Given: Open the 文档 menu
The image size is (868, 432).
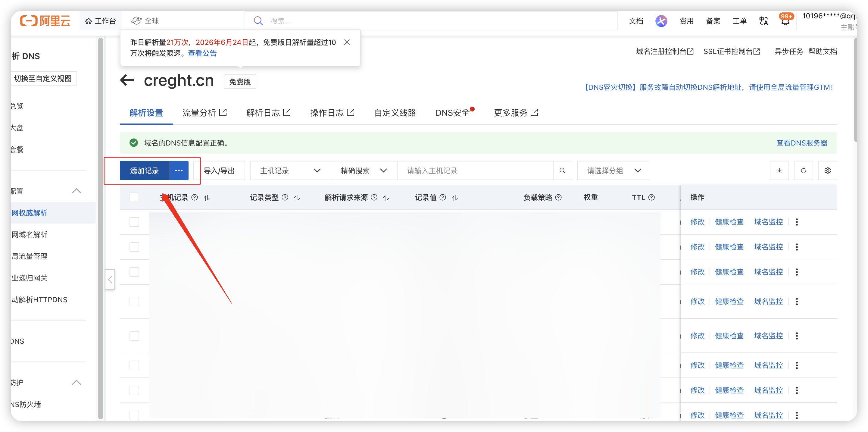Looking at the screenshot, I should 636,21.
